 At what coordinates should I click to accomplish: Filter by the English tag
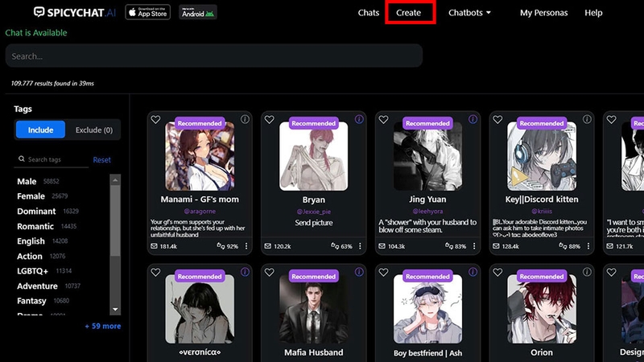click(x=31, y=241)
